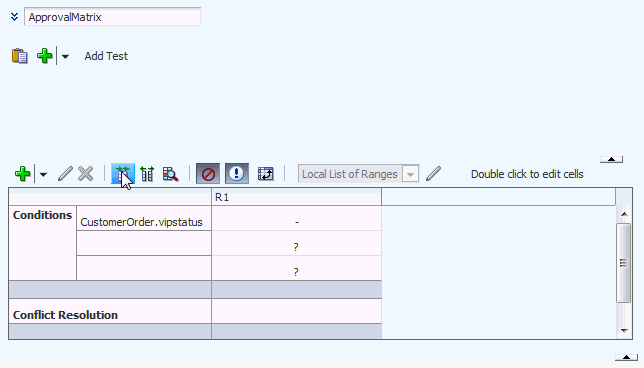
Task: Click pencil icon beside Local List of Ranges
Action: (x=433, y=174)
